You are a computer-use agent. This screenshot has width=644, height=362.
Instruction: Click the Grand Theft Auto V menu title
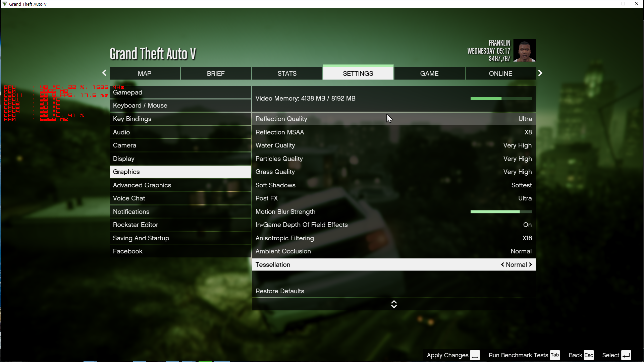tap(153, 54)
